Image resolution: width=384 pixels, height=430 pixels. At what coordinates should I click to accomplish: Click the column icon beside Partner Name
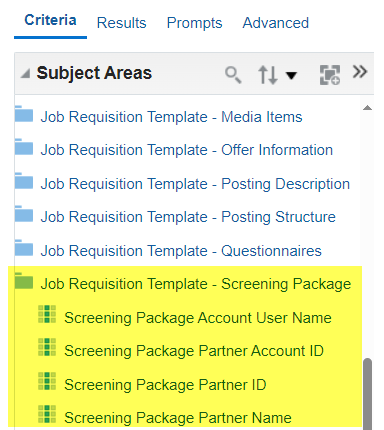click(47, 414)
